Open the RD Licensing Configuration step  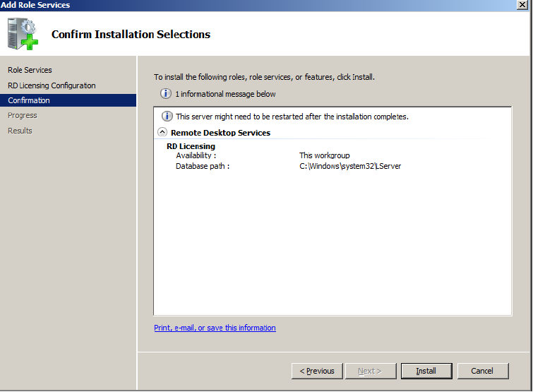[x=52, y=85]
